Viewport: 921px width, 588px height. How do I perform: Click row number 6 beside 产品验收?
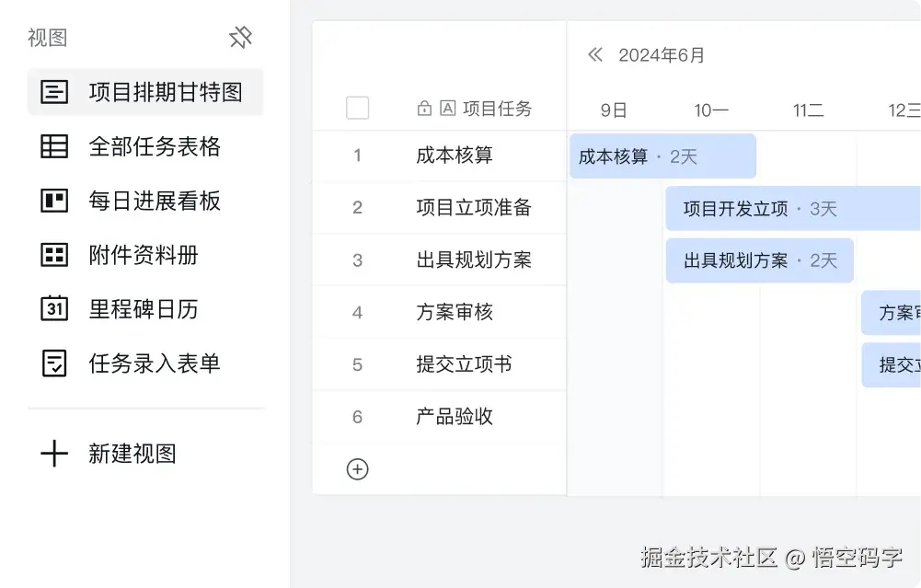358,417
